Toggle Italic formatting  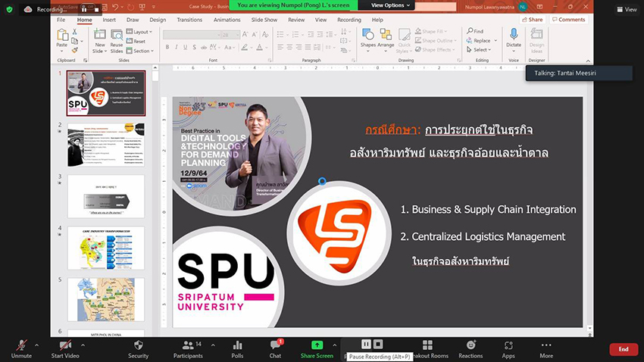(177, 48)
